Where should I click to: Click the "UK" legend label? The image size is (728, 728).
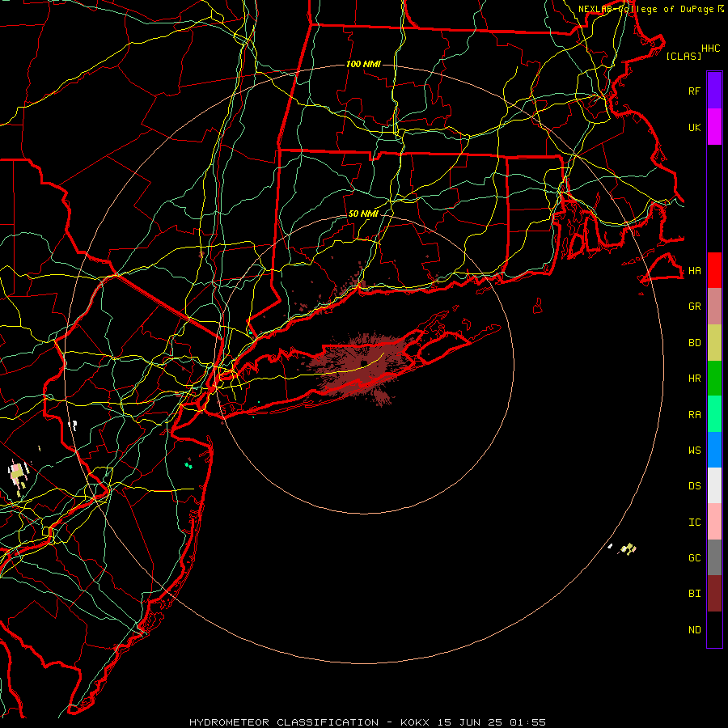tap(695, 128)
